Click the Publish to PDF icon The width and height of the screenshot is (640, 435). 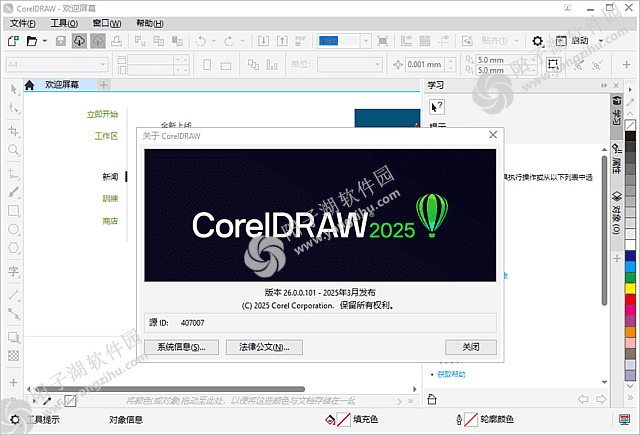[301, 41]
